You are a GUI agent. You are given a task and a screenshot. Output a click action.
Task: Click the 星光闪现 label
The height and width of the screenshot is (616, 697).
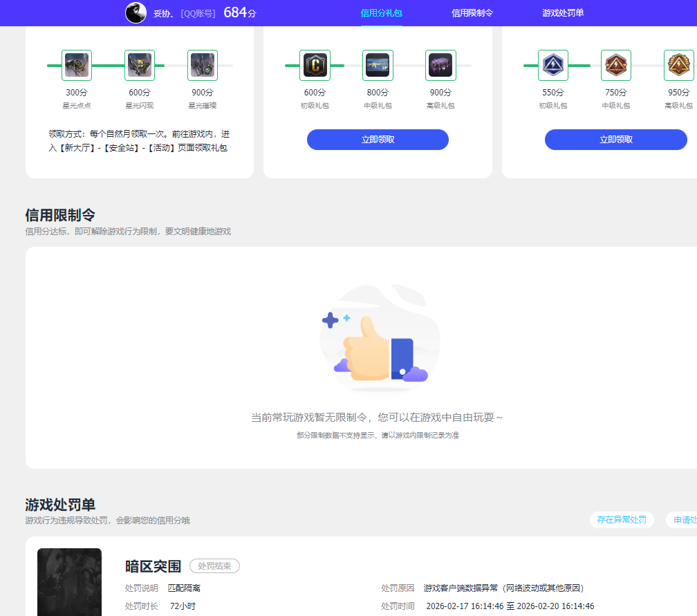[140, 105]
